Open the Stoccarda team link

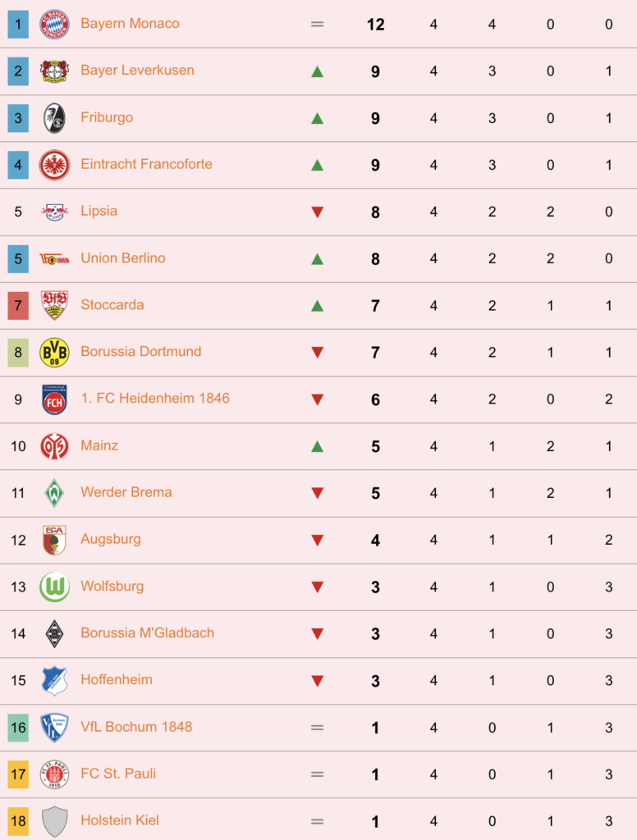(x=112, y=304)
